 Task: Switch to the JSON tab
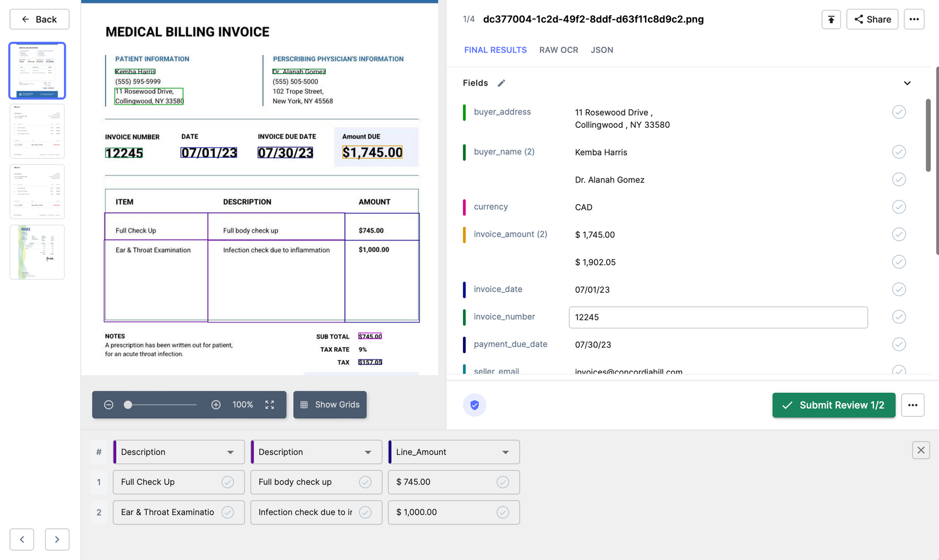coord(602,50)
